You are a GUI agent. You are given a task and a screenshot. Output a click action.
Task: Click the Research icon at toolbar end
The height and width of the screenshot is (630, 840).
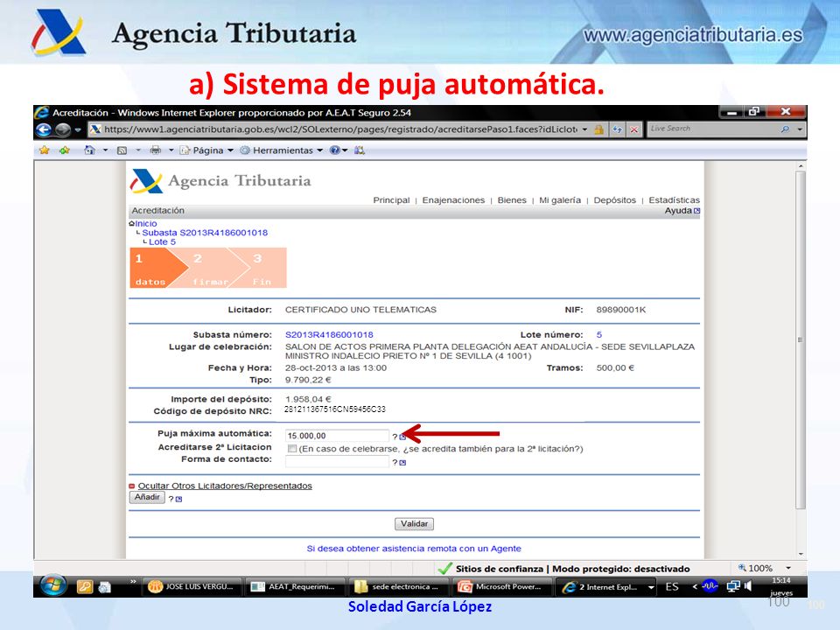point(360,150)
